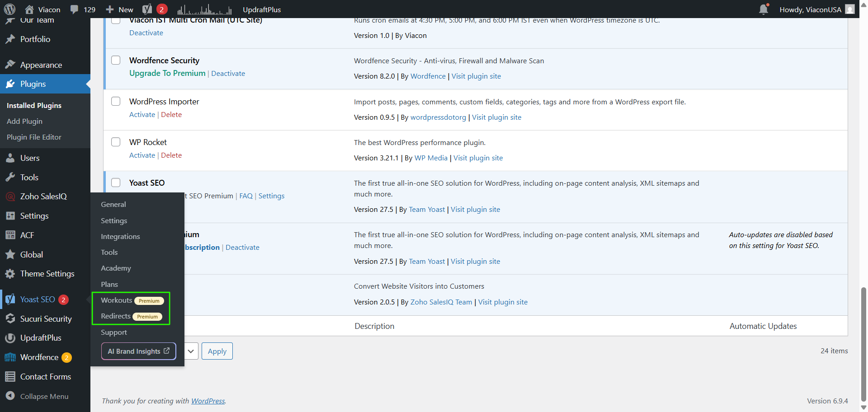This screenshot has height=412, width=868.
Task: Click the UpdraftPlus sidebar icon
Action: coord(10,338)
